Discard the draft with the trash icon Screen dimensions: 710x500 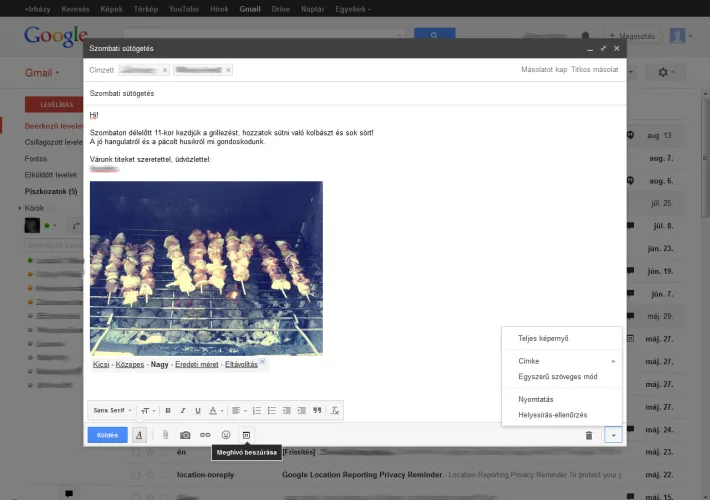pos(589,435)
